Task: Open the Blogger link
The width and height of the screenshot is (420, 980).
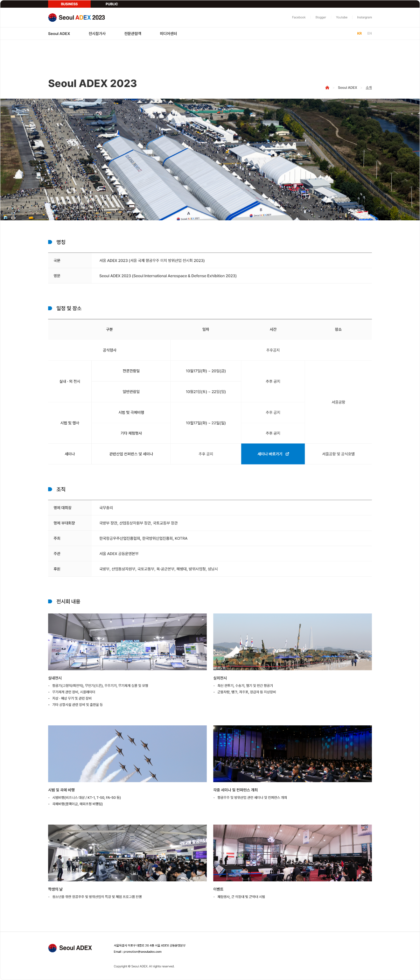Action: coord(321,17)
